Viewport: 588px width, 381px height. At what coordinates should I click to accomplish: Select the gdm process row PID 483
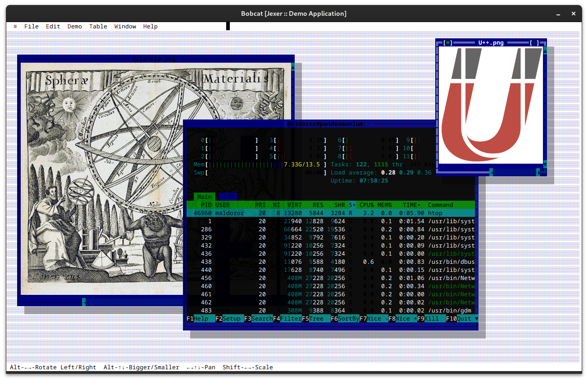331,311
